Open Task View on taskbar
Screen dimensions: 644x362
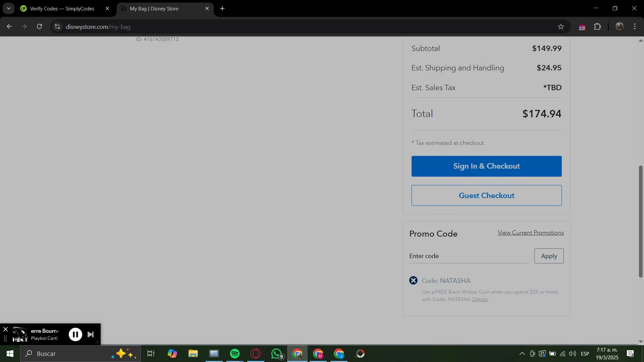[x=151, y=354]
